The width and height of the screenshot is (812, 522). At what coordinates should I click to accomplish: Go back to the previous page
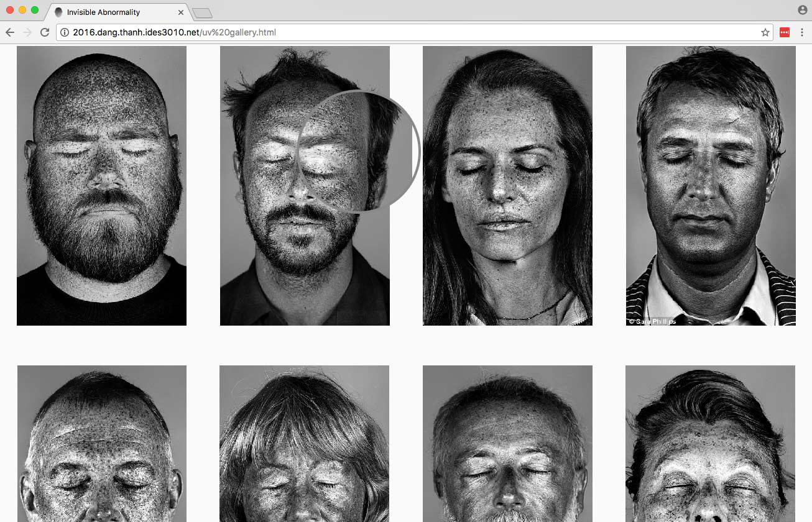click(x=10, y=32)
